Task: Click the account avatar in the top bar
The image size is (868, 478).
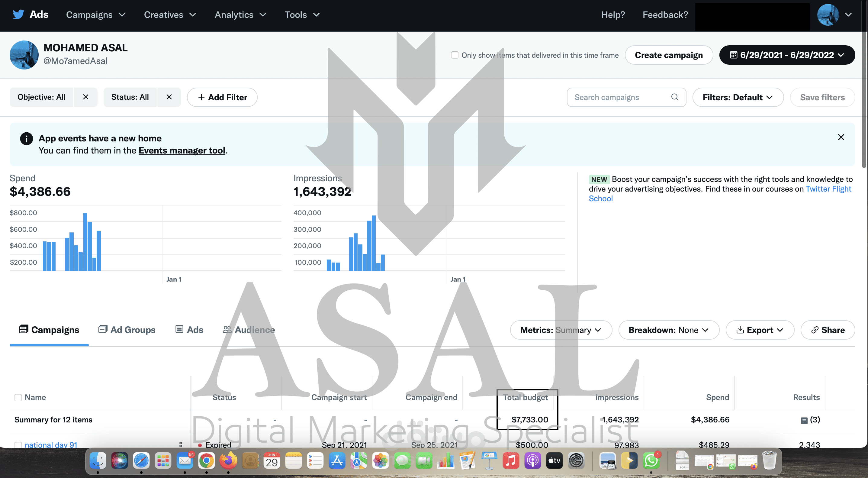Action: coord(828,15)
